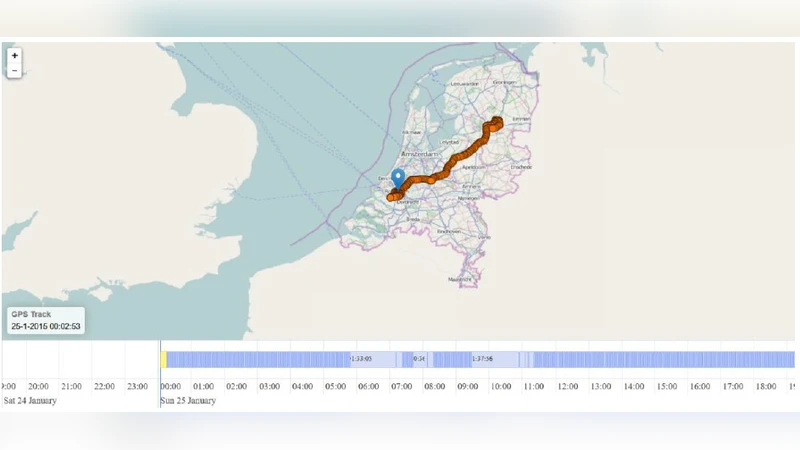
Task: Select the blue location pin marker
Action: [x=398, y=178]
